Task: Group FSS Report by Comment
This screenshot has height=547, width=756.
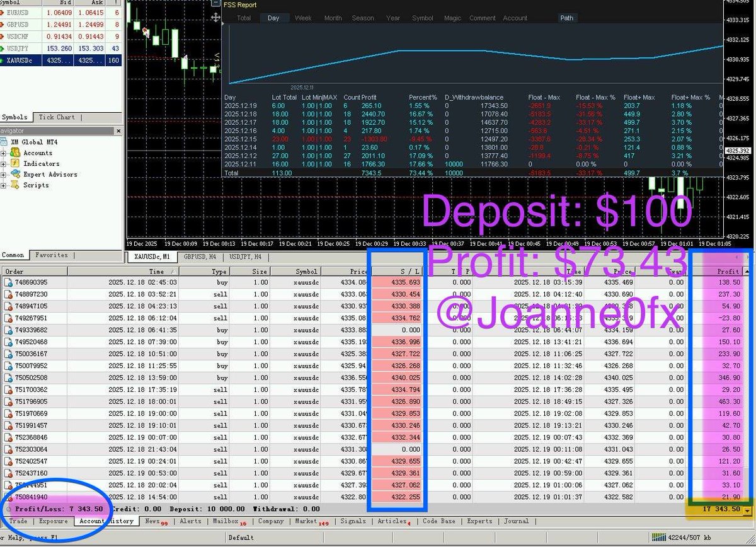Action: point(483,18)
